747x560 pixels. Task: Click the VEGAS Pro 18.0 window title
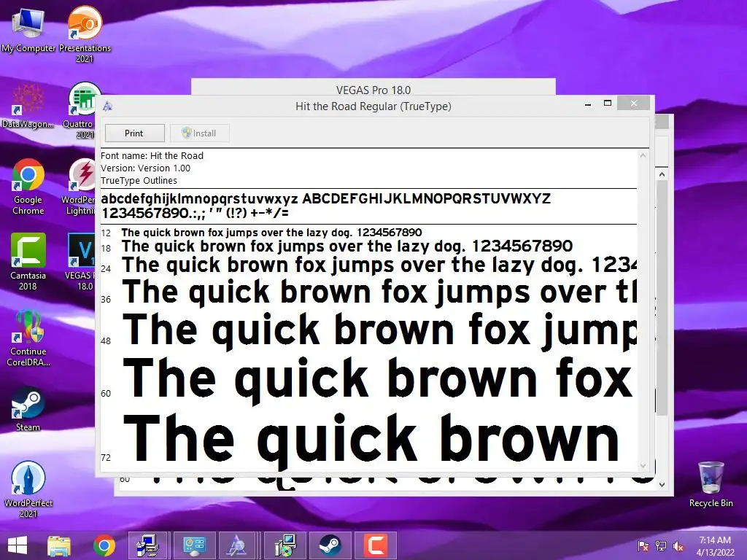373,90
